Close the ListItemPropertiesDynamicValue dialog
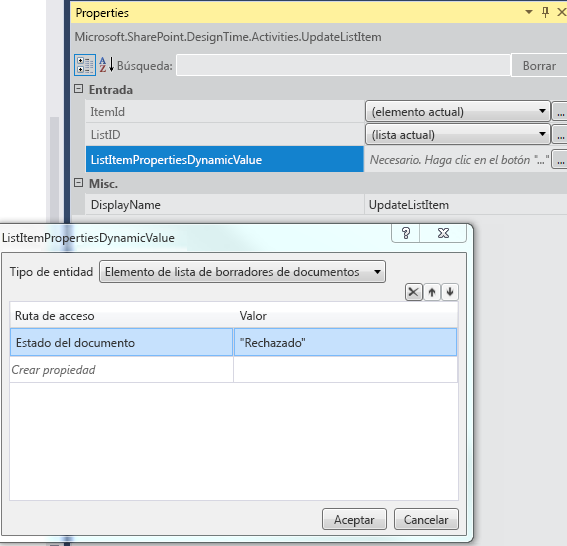567x546 pixels. [x=443, y=233]
